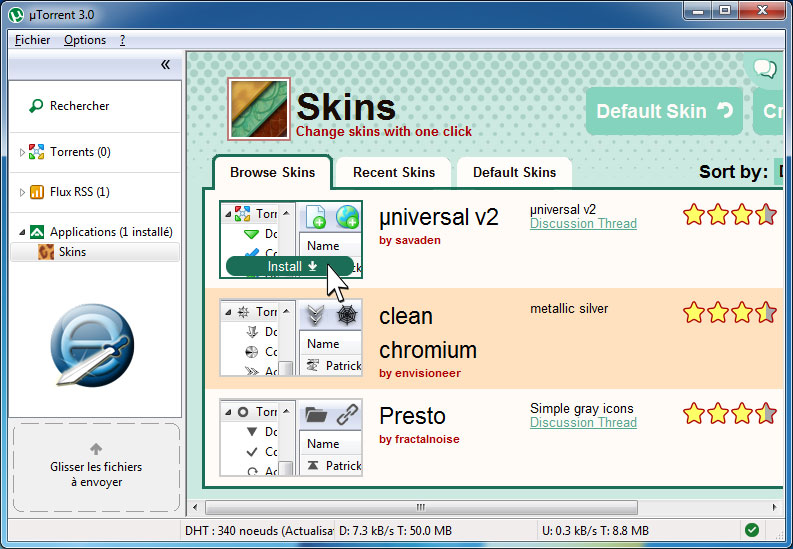Click the Torrents (0) colored icon
Image resolution: width=793 pixels, height=549 pixels.
click(x=36, y=152)
